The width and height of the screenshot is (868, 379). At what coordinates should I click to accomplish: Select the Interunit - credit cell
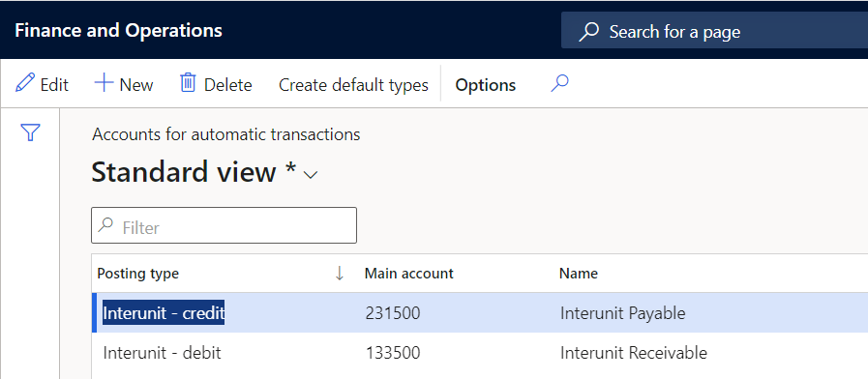[164, 313]
